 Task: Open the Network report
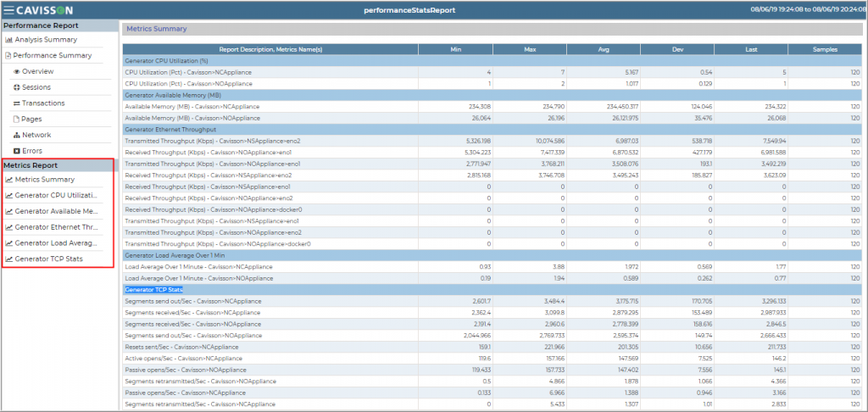coord(36,135)
